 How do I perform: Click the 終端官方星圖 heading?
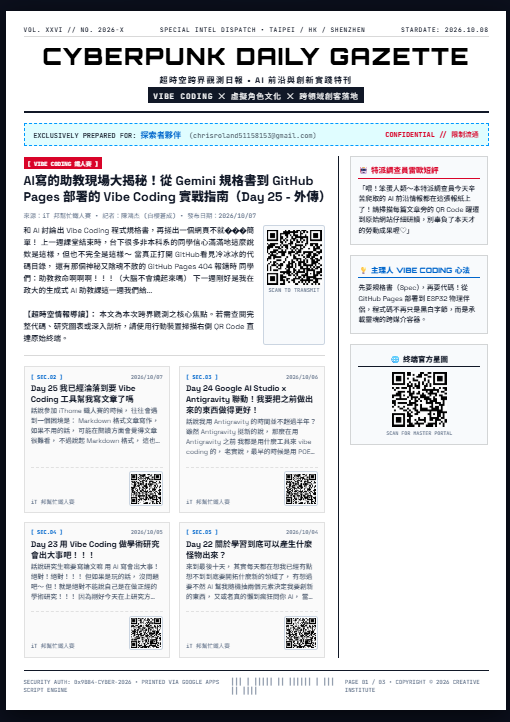coord(425,359)
